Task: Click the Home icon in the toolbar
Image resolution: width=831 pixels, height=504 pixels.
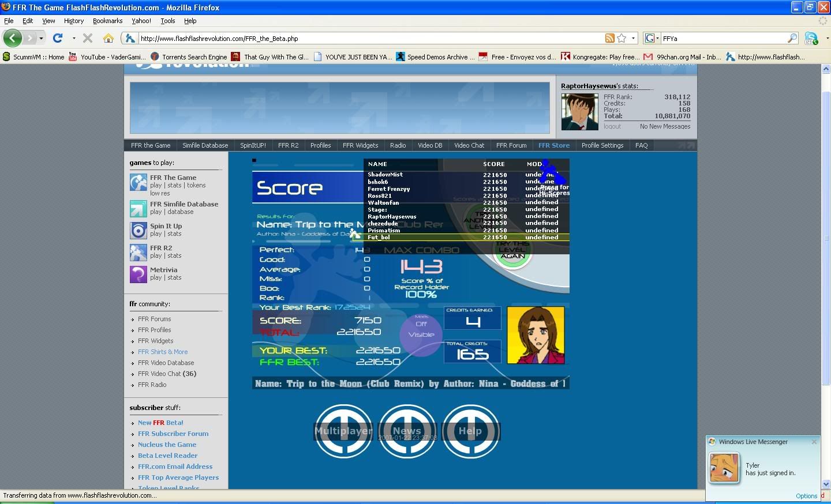Action: [x=108, y=38]
